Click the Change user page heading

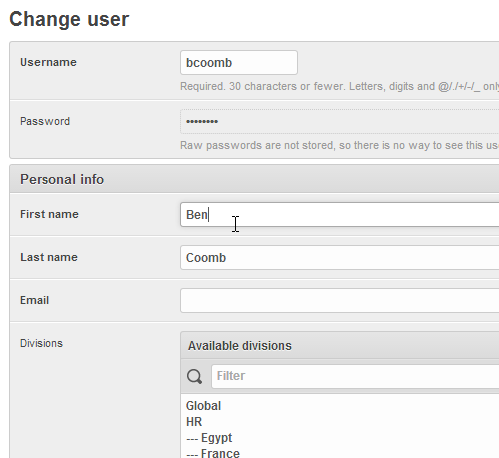click(69, 19)
